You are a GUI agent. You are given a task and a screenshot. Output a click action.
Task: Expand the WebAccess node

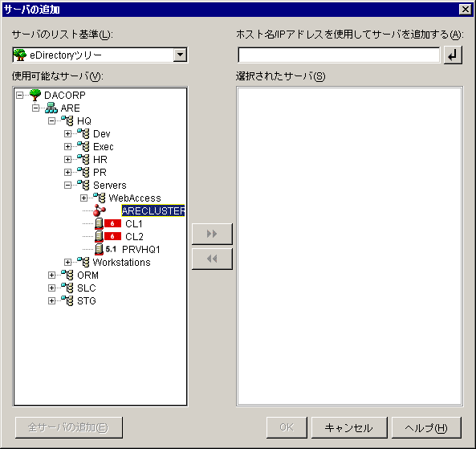[83, 198]
